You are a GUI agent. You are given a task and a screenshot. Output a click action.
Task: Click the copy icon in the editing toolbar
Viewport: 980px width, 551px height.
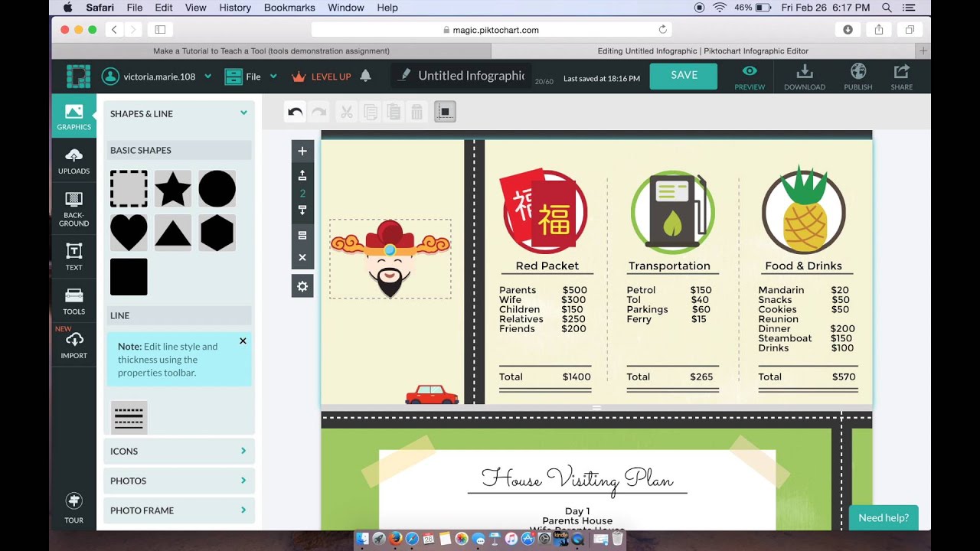coord(370,112)
